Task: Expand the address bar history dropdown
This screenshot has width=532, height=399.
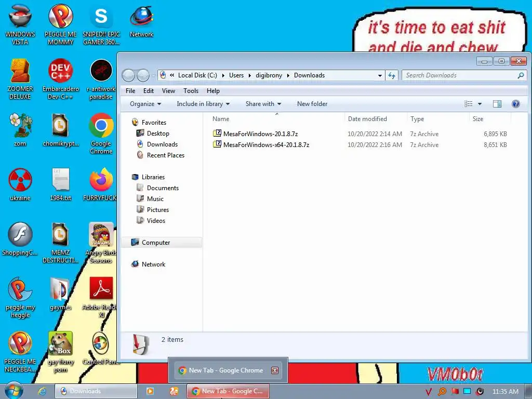Action: tap(380, 75)
